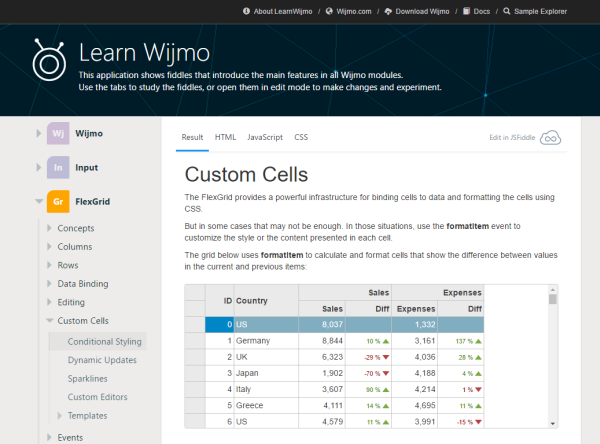The image size is (600, 444).
Task: Click the lower Expenses column header
Action: [414, 309]
